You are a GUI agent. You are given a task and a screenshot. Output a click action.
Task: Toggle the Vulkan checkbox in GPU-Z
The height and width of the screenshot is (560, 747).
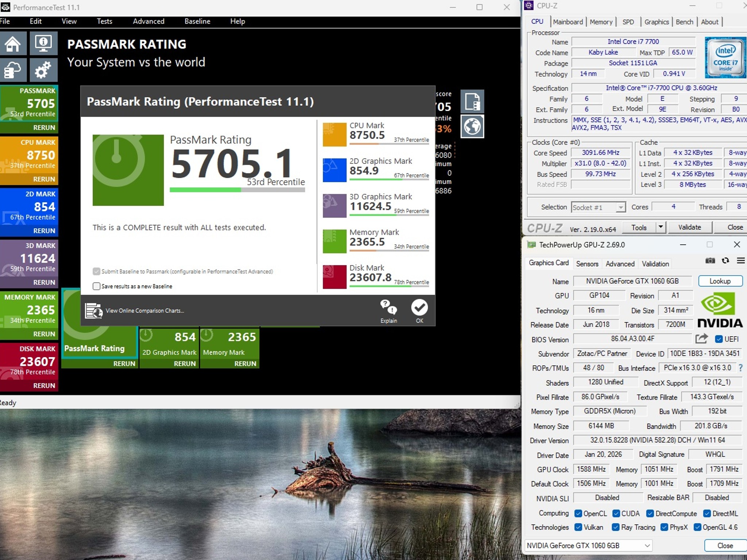578,527
